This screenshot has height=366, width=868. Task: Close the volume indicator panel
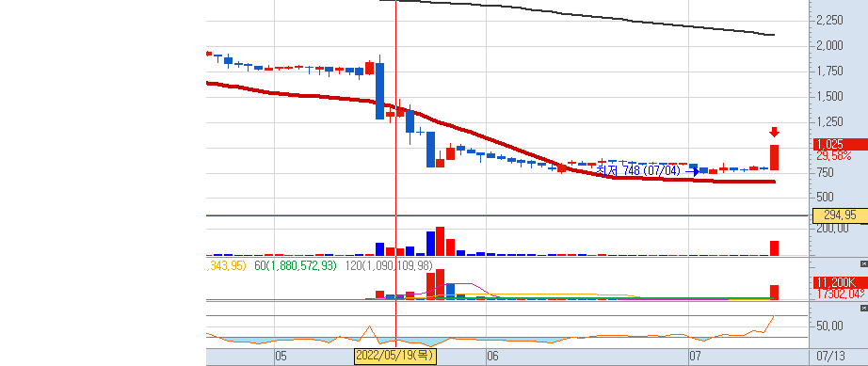click(863, 263)
